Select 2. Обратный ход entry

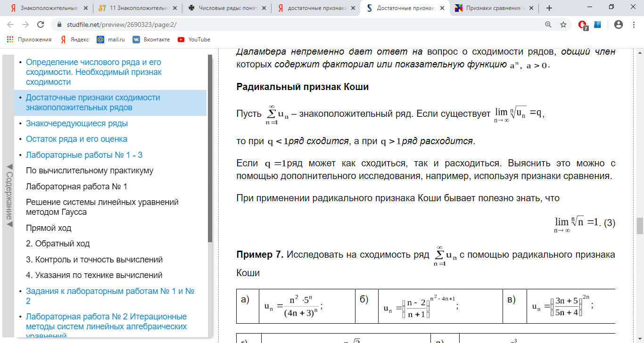[58, 244]
